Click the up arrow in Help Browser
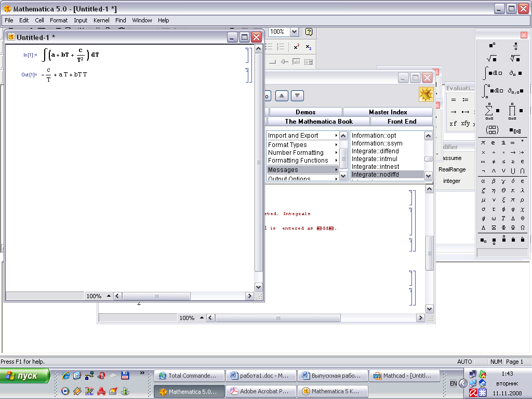The height and width of the screenshot is (399, 532). tap(282, 96)
